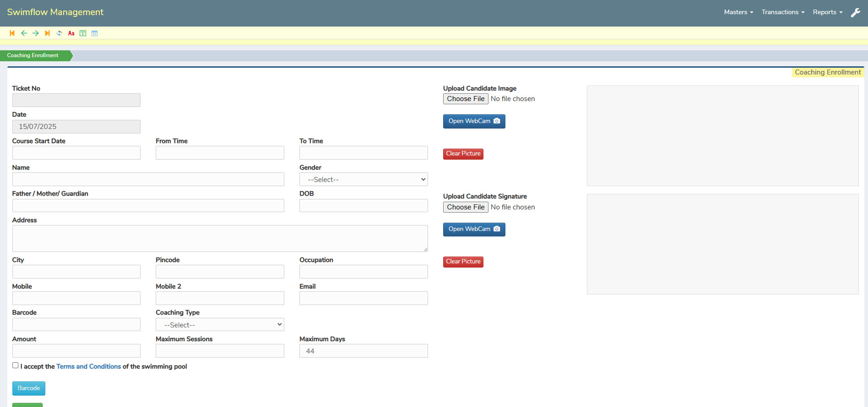
Task: Click into the Address text area
Action: [x=220, y=238]
